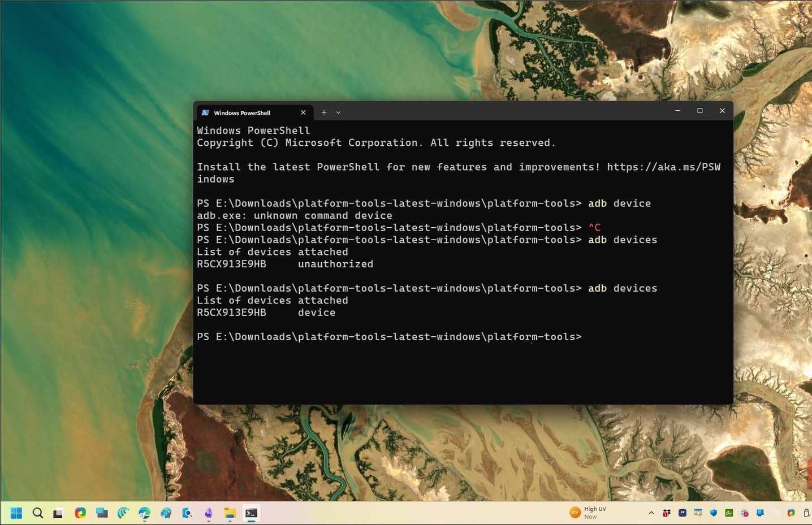Close the PowerShell window
812x525 pixels.
pos(722,111)
